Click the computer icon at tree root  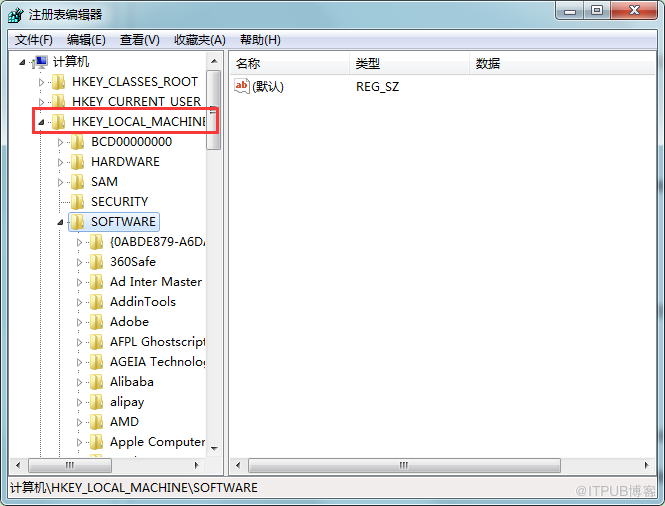(40, 62)
